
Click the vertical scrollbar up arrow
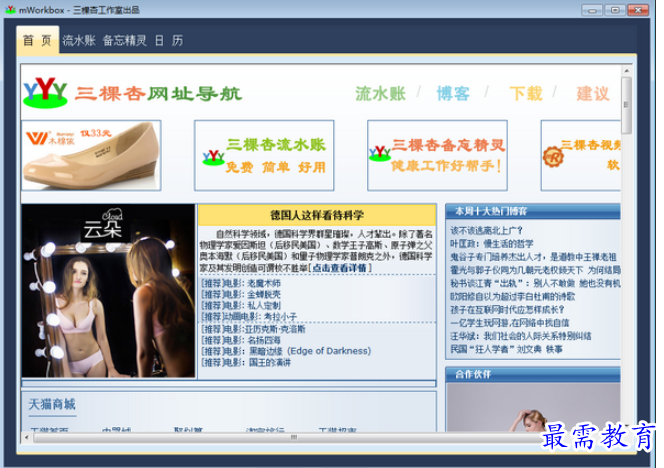point(627,71)
